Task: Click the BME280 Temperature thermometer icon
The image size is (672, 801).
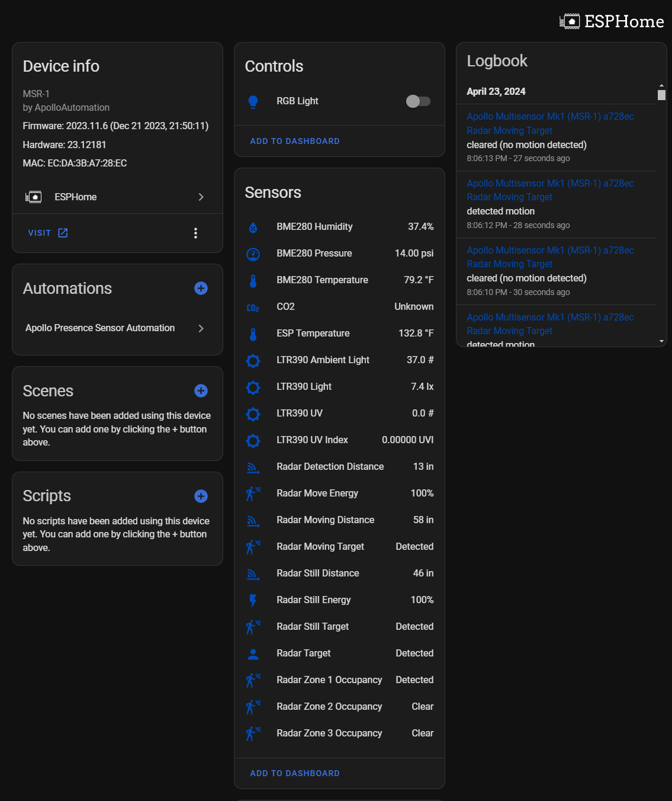Action: pyautogui.click(x=253, y=280)
